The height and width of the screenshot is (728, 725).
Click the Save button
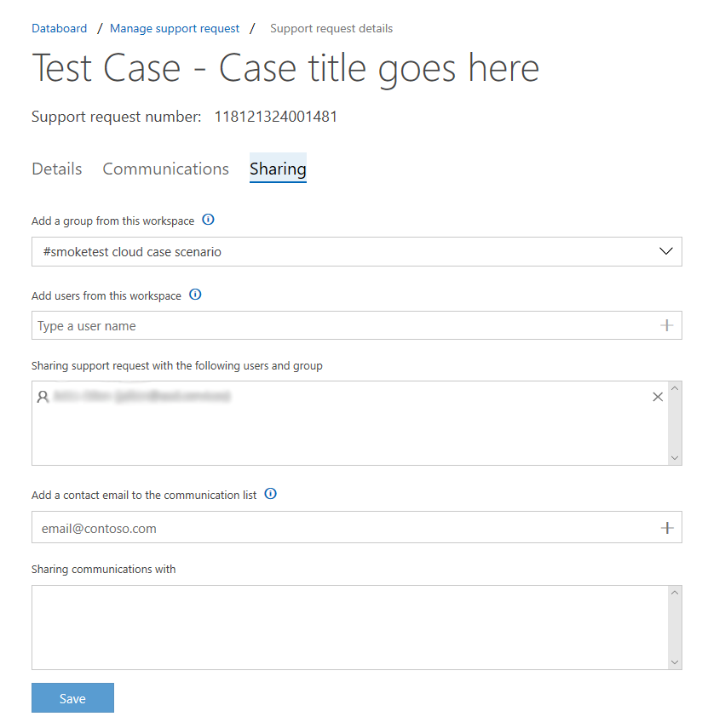tap(72, 698)
